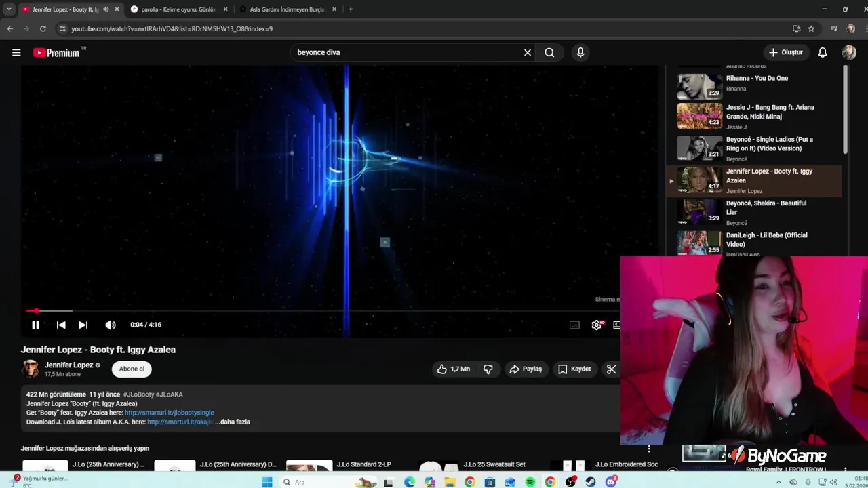Click the search magnifier button

pyautogui.click(x=549, y=52)
